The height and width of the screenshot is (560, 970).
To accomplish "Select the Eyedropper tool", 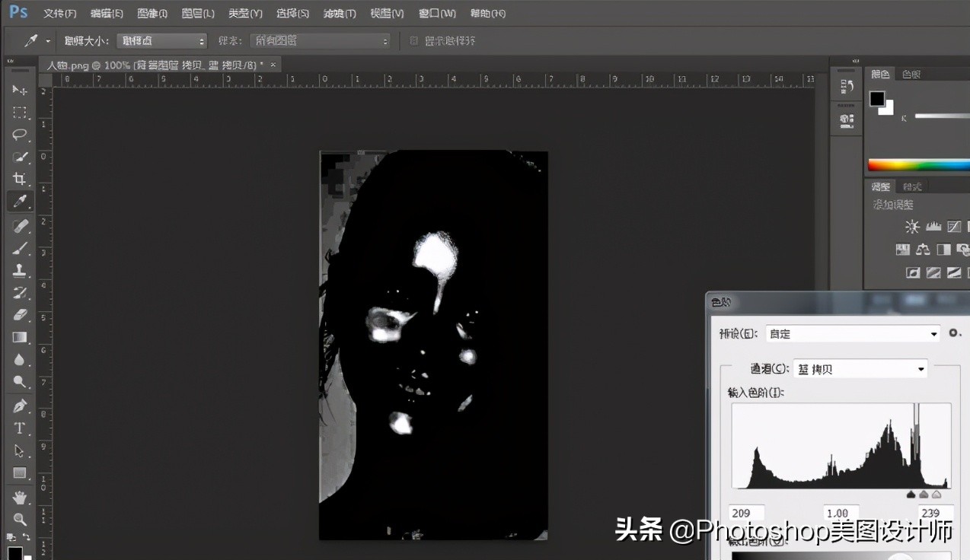I will [20, 201].
